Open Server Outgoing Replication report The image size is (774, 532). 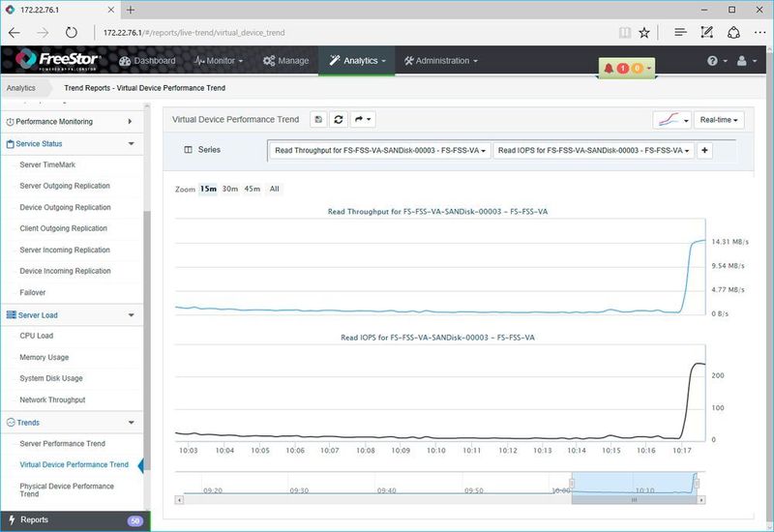(x=65, y=186)
